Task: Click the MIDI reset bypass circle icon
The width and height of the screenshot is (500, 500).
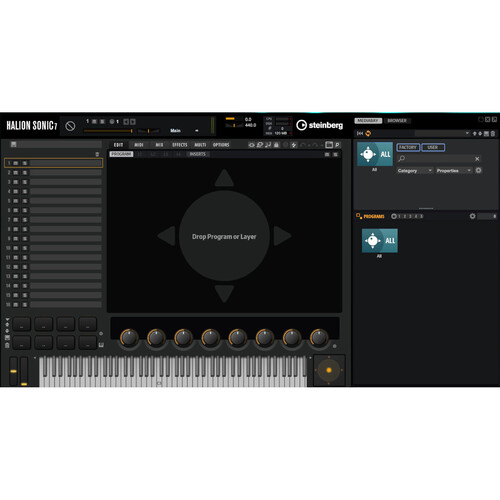Action: tap(70, 126)
